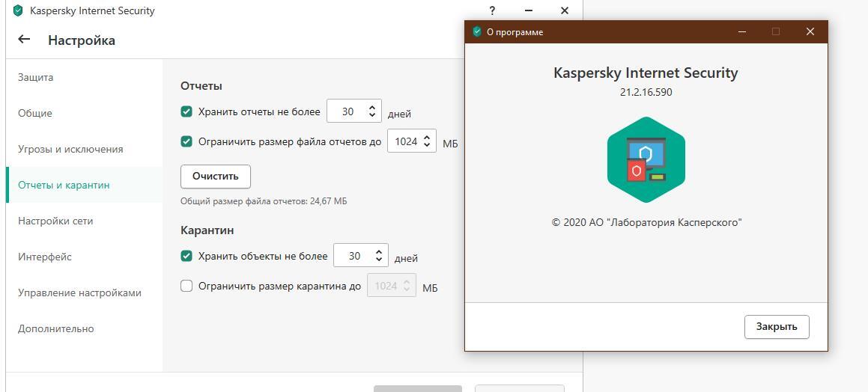Open help with the question mark icon

point(492,10)
